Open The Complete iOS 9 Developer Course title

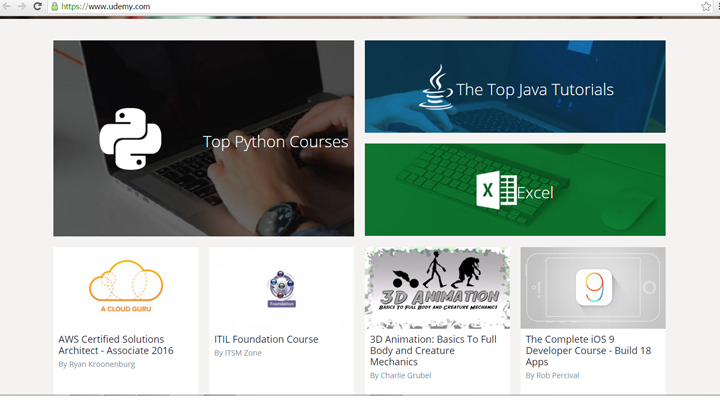[588, 350]
